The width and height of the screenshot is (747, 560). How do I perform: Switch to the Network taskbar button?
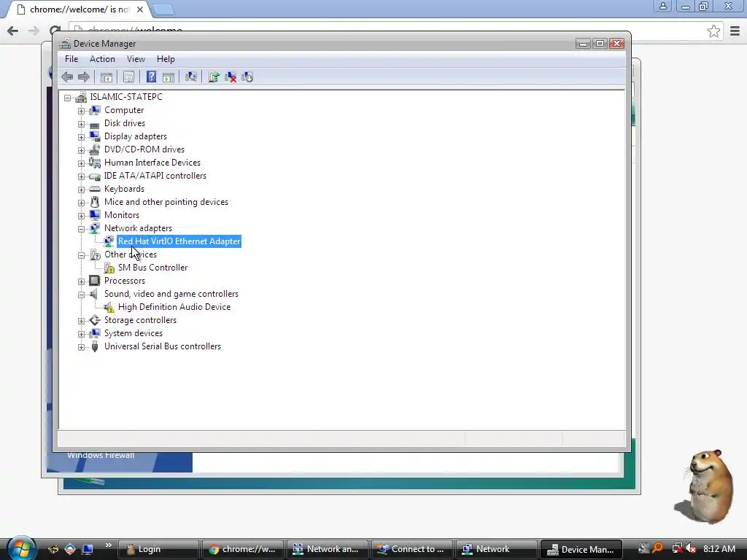tap(496, 549)
